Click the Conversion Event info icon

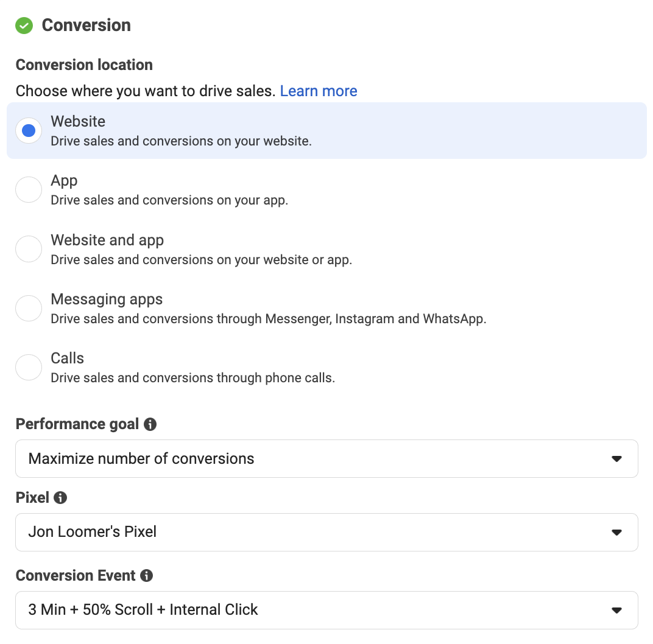[x=146, y=575]
